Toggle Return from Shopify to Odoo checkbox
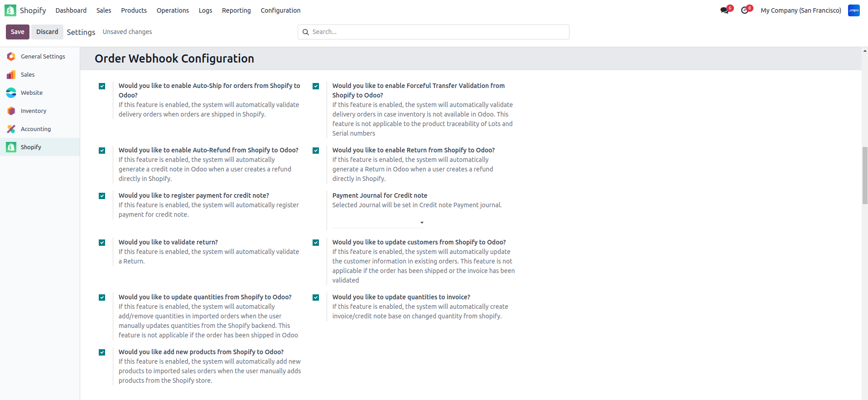Image resolution: width=868 pixels, height=400 pixels. click(x=316, y=151)
